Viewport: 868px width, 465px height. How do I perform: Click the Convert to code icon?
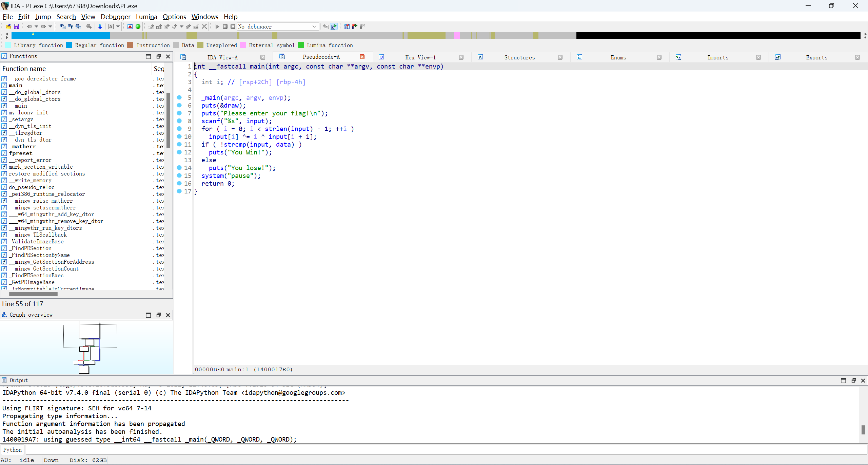151,26
